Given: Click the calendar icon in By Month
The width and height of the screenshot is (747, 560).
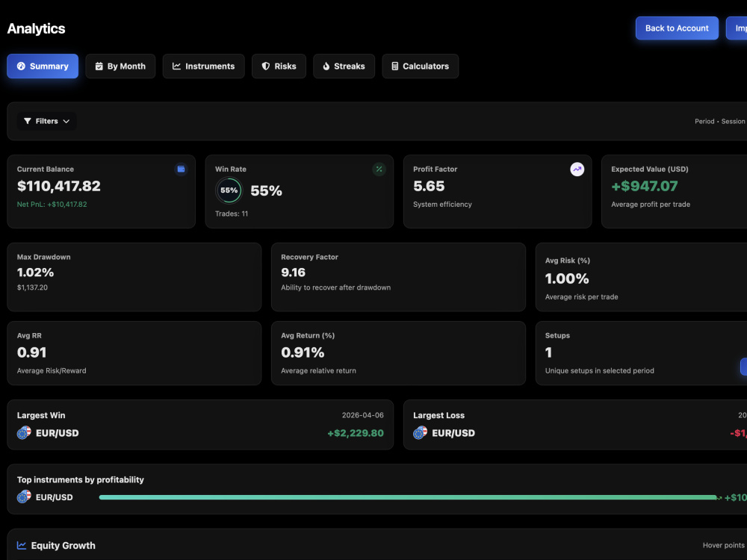Looking at the screenshot, I should (x=99, y=66).
